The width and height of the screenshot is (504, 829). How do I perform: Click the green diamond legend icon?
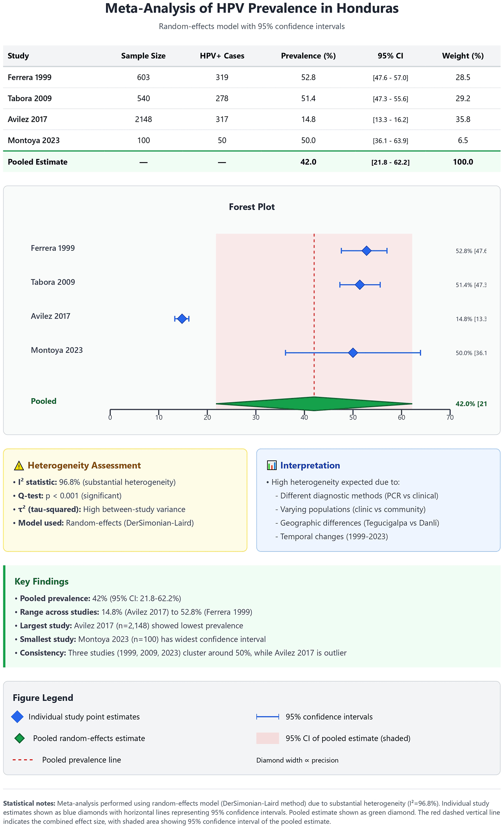click(20, 738)
